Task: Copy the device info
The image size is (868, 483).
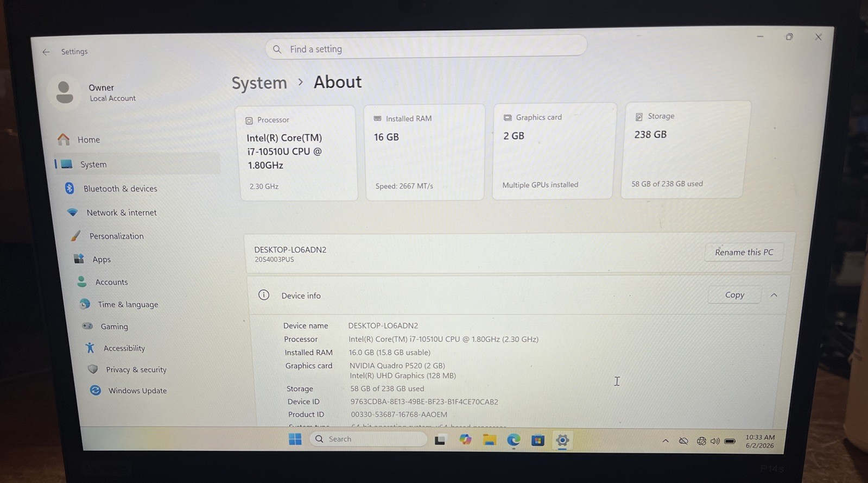Action: (734, 294)
